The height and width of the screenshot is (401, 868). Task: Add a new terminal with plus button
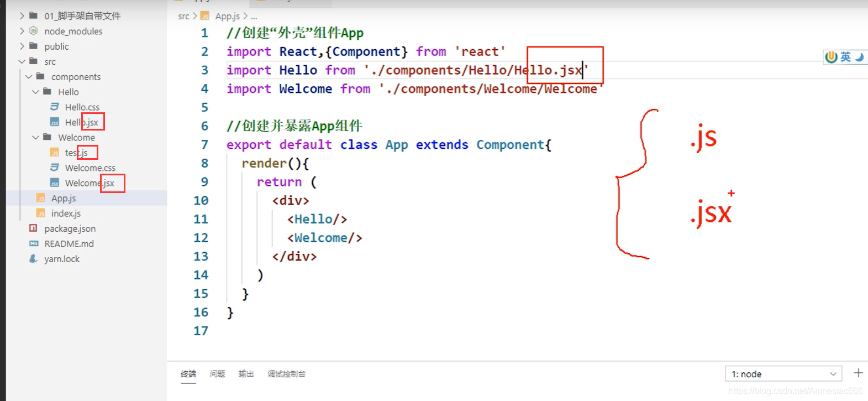click(x=858, y=373)
